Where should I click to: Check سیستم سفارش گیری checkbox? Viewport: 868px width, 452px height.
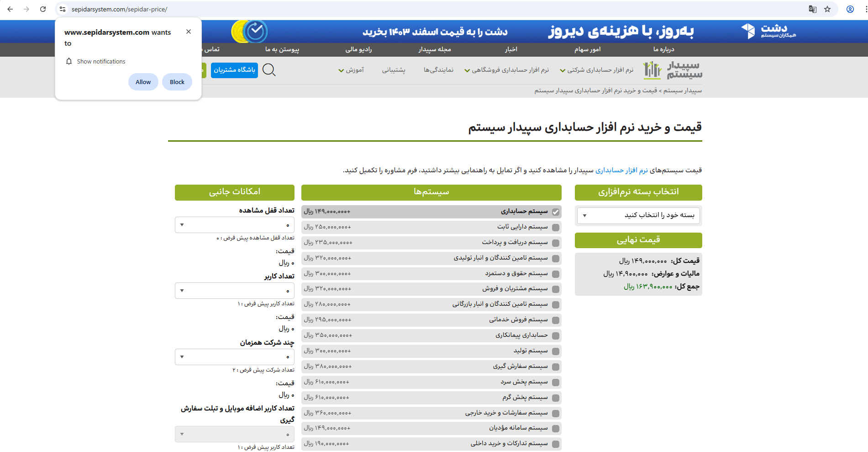coord(556,367)
